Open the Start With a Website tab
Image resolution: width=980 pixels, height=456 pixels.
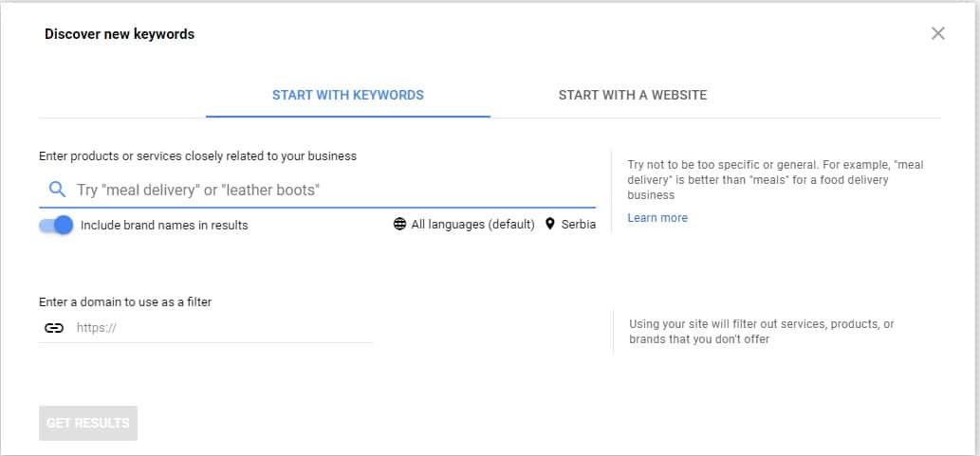pyautogui.click(x=632, y=95)
